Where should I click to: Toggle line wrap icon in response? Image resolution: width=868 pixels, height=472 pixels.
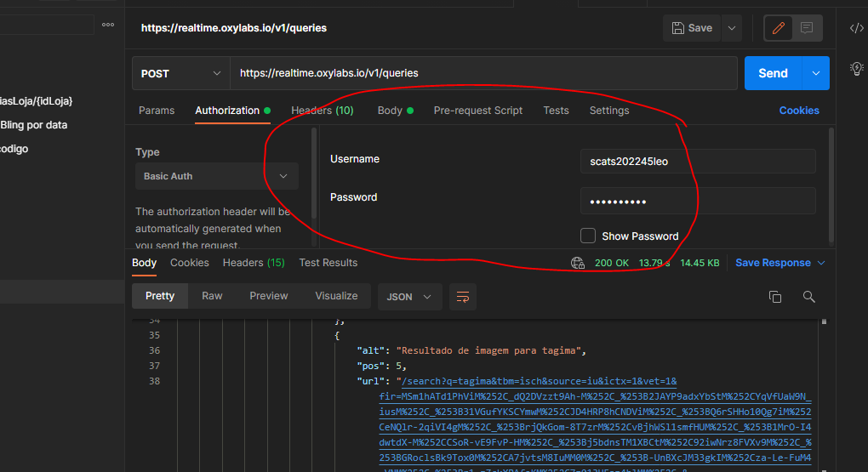463,297
